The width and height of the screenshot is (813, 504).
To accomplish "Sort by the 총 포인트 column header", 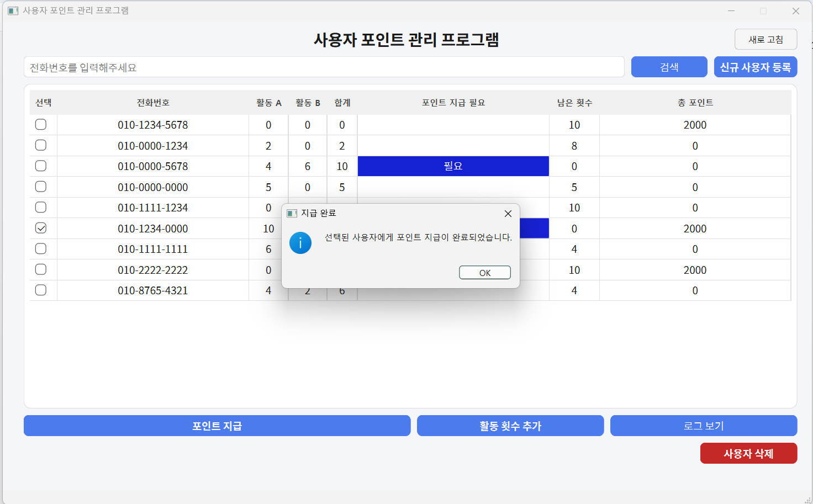I will pyautogui.click(x=695, y=103).
